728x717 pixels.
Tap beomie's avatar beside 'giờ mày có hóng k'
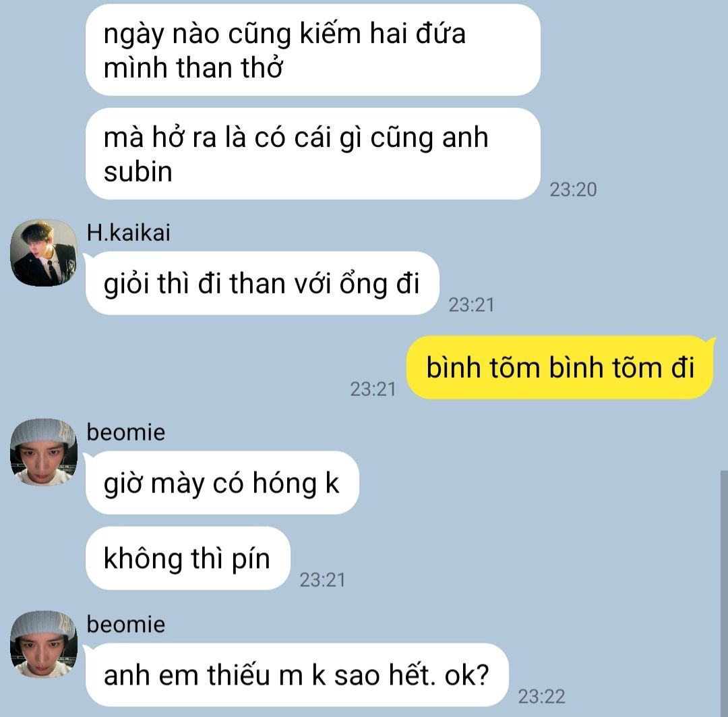[x=44, y=452]
